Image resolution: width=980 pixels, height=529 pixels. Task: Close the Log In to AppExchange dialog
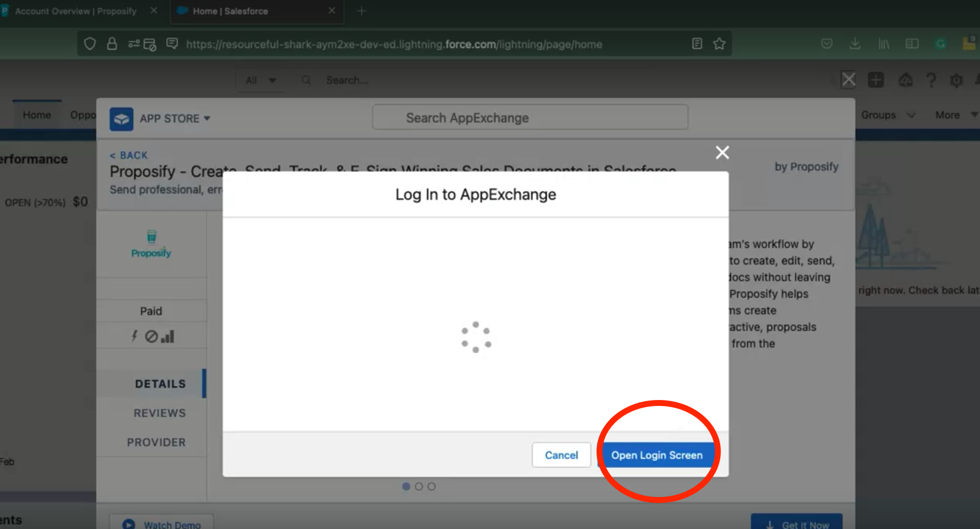tap(722, 153)
